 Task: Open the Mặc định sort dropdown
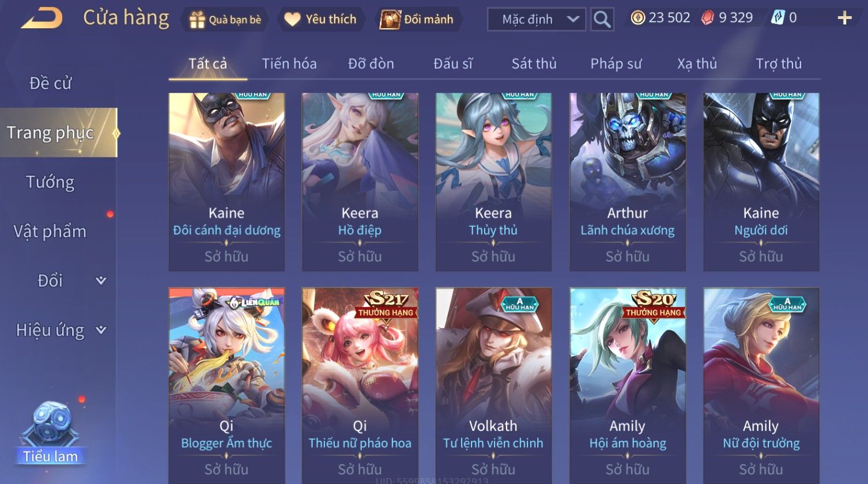click(537, 20)
